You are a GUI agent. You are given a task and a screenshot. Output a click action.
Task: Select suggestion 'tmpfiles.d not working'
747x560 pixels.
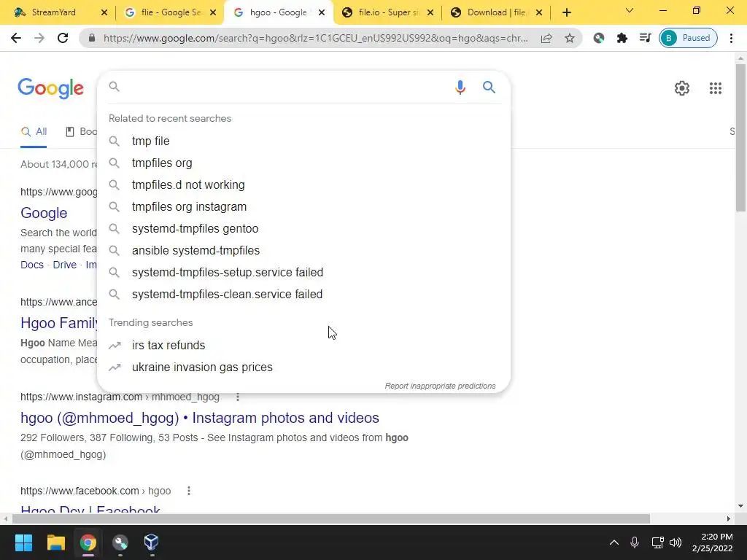pos(303,184)
